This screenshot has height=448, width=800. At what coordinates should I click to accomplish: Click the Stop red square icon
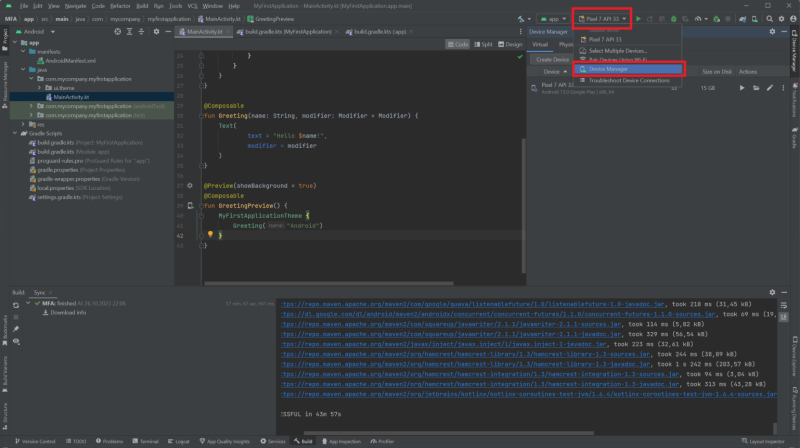(x=728, y=19)
